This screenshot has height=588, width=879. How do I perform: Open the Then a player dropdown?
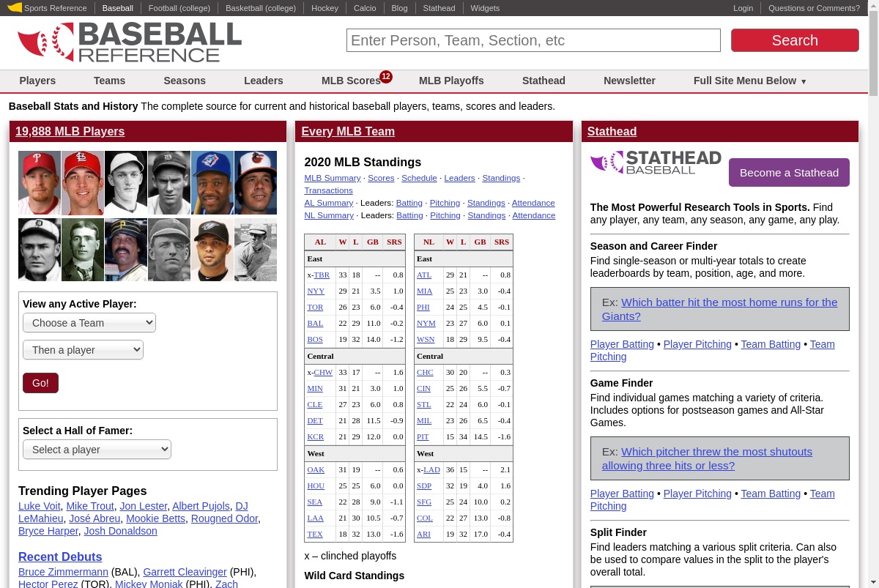[83, 350]
